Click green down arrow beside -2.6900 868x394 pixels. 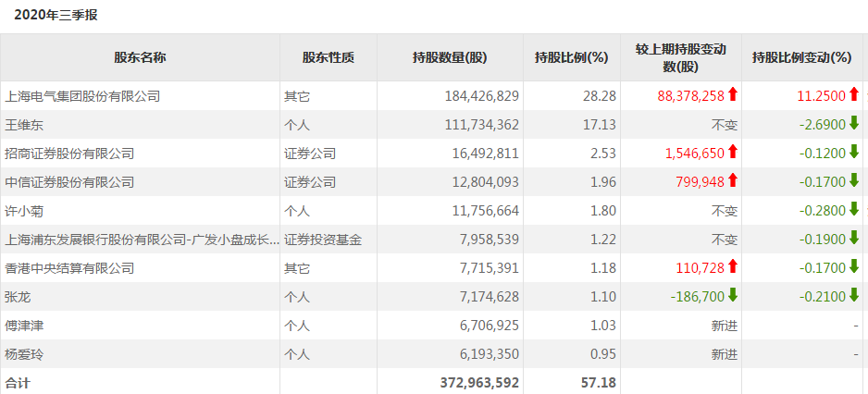coord(853,124)
